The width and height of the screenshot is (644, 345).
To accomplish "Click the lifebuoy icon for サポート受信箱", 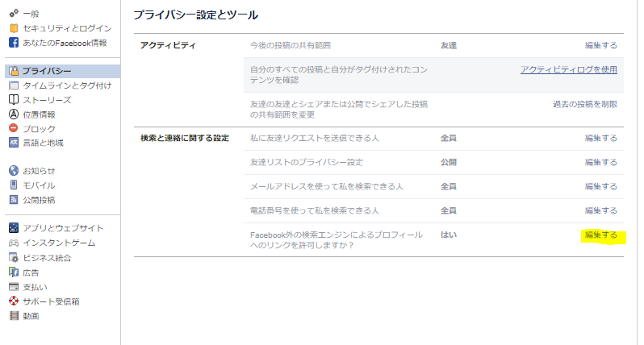I will (14, 301).
